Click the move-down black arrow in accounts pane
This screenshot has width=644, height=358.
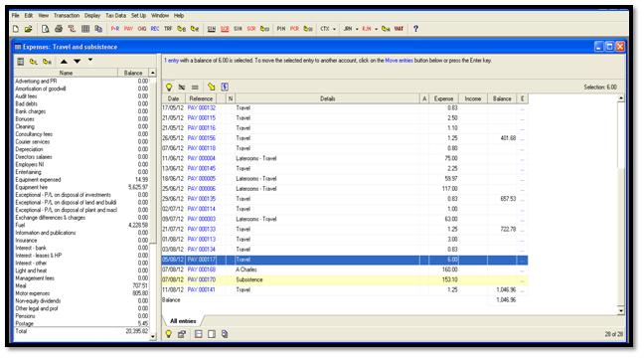pos(77,62)
